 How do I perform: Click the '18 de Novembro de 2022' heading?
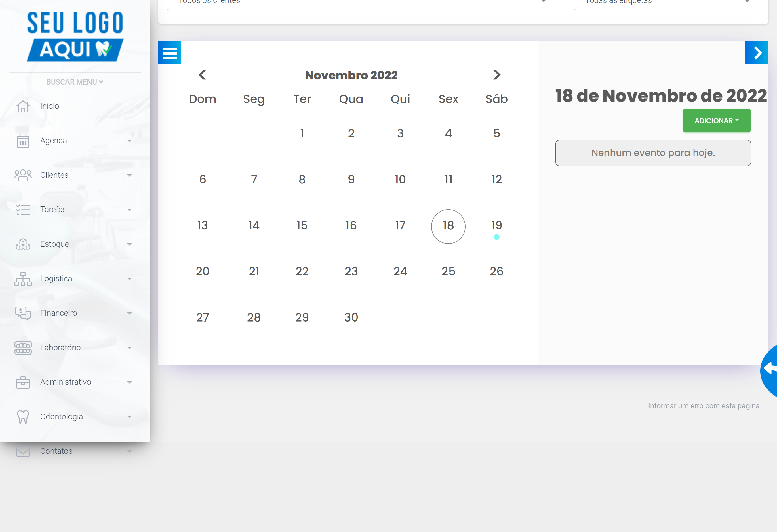tap(661, 96)
